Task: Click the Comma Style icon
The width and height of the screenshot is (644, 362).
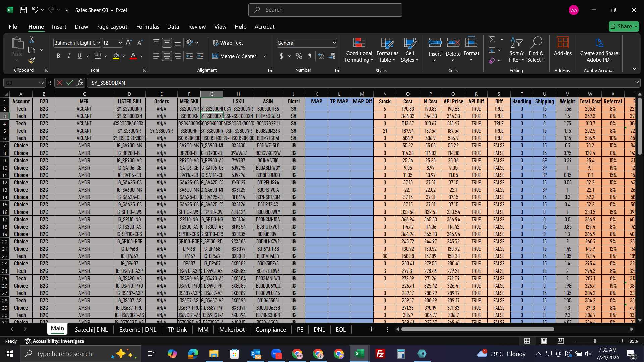Action: 310,56
